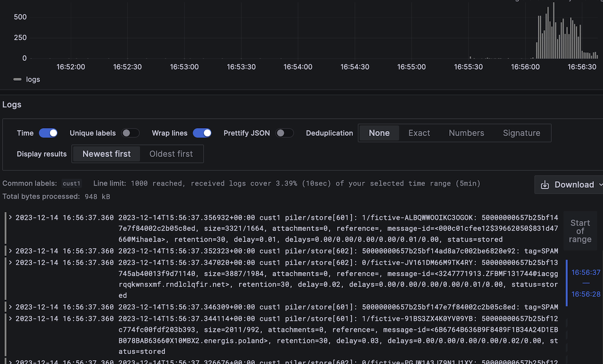Viewport: 603px width, 364px height.
Task: Click the logs legend color marker
Action: pyautogui.click(x=18, y=79)
